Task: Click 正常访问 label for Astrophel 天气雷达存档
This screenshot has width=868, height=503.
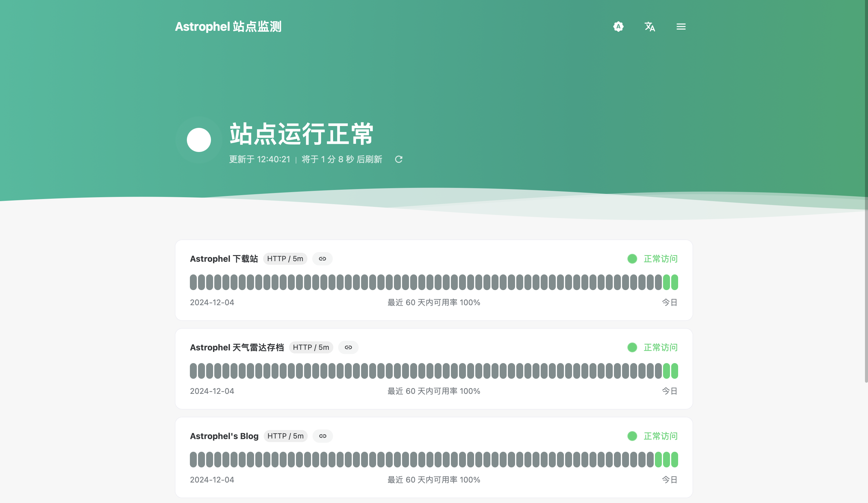Action: click(661, 347)
